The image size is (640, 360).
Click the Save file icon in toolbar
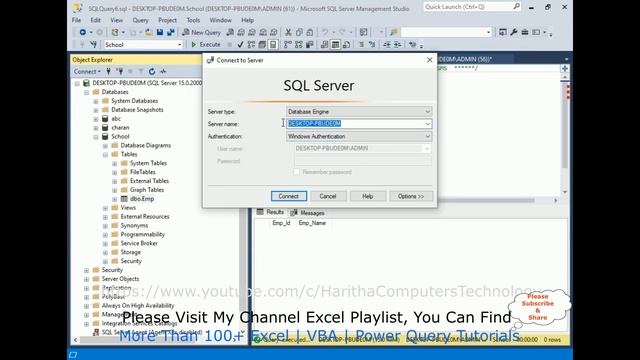click(160, 32)
